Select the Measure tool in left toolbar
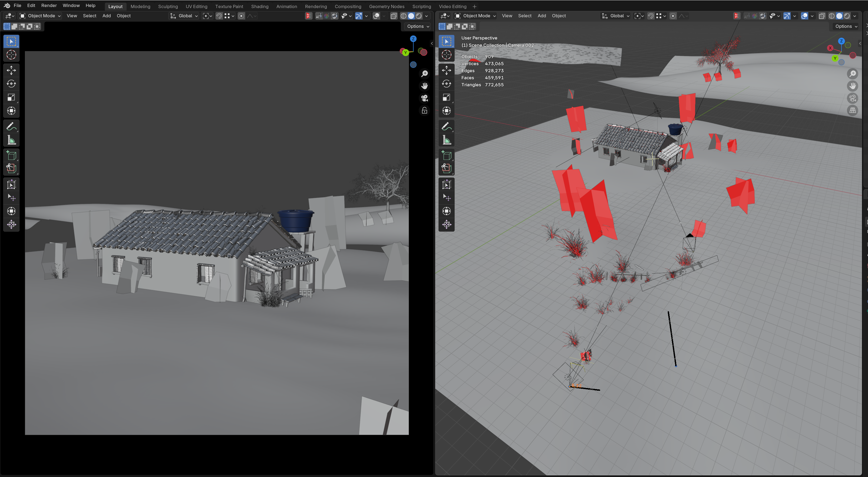Viewport: 868px width, 477px height. click(11, 140)
